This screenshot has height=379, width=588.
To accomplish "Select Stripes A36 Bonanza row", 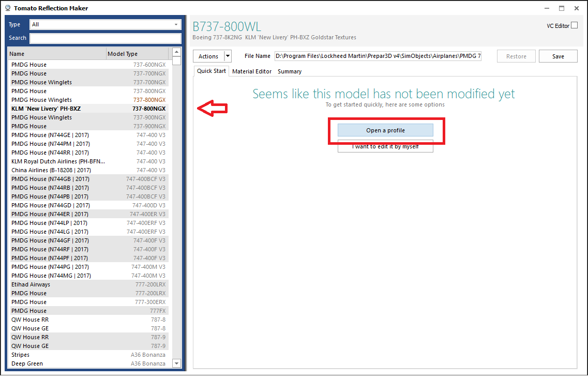I will click(x=88, y=355).
